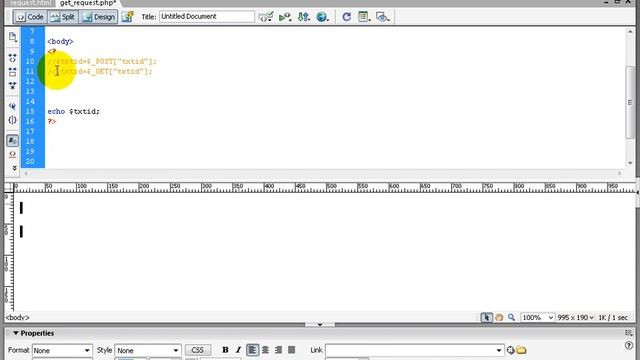Collapse Selection coding toolbar icon
640x360 pixels.
coord(13,72)
